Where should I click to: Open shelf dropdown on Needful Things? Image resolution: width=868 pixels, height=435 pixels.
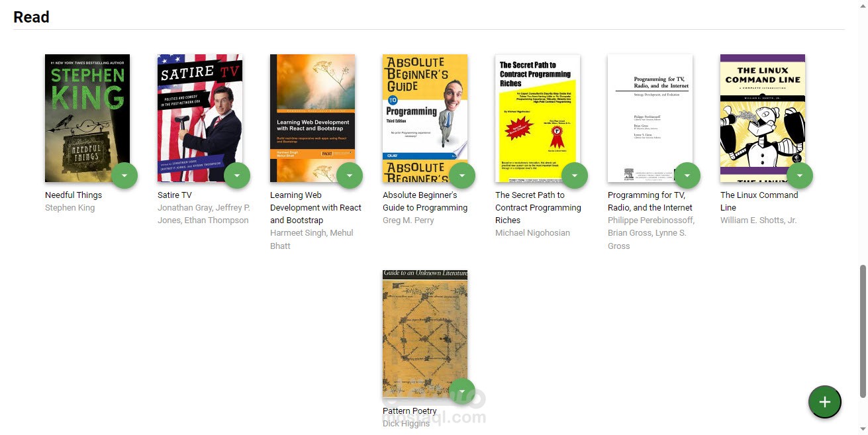(x=124, y=175)
